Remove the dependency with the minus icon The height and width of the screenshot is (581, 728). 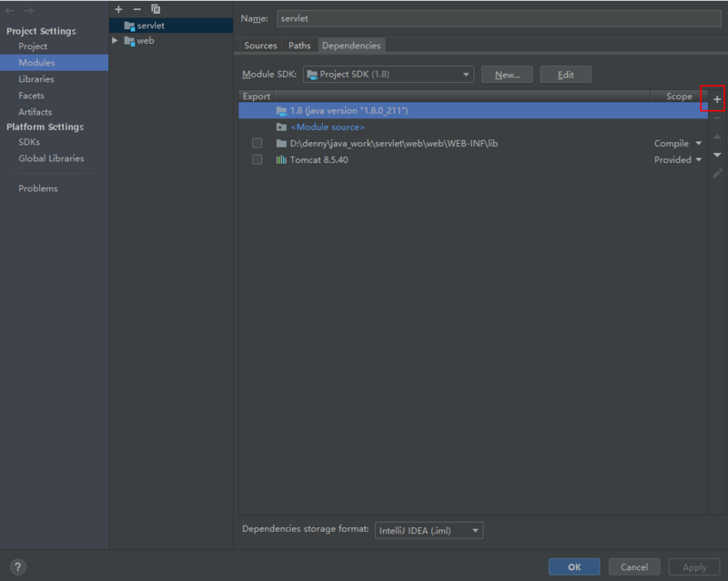pyautogui.click(x=717, y=118)
